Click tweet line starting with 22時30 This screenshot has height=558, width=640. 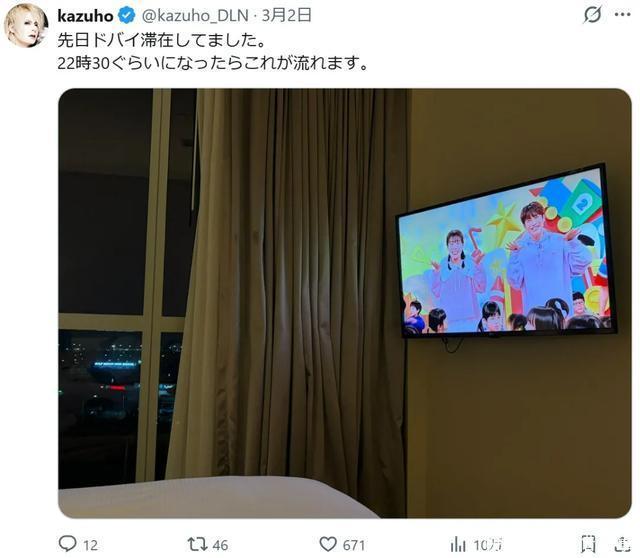pos(213,63)
